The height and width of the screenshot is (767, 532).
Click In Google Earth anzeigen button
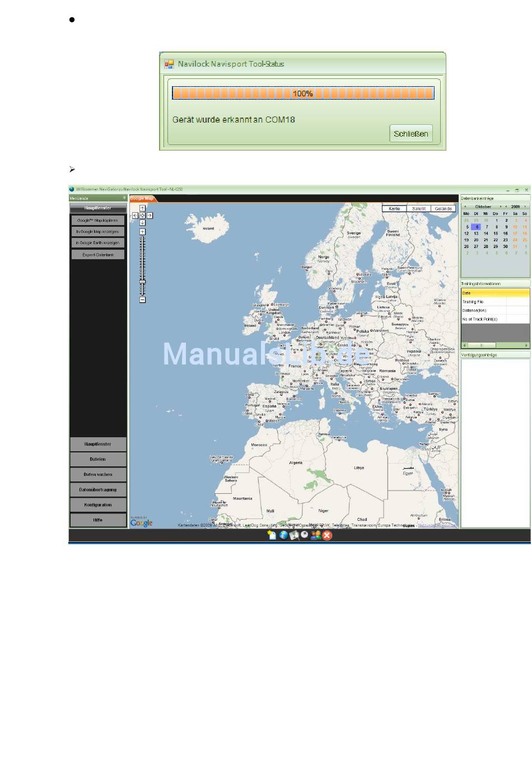tap(98, 243)
